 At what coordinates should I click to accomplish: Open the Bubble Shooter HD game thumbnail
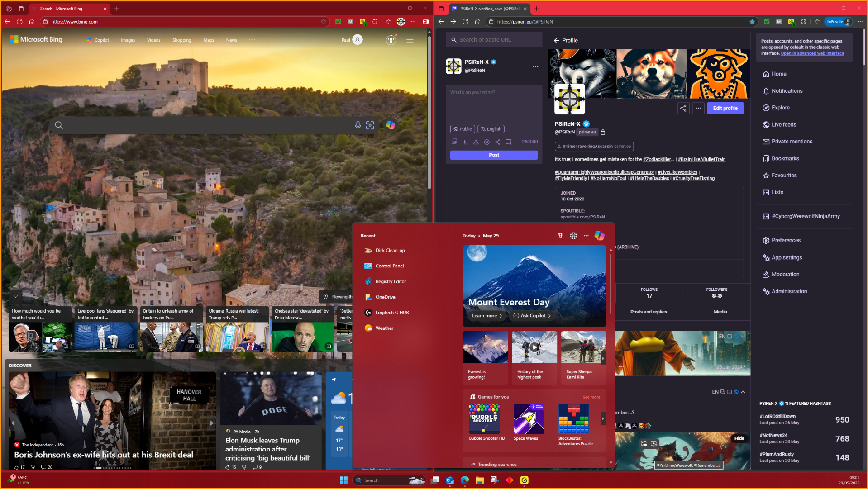coord(484,419)
